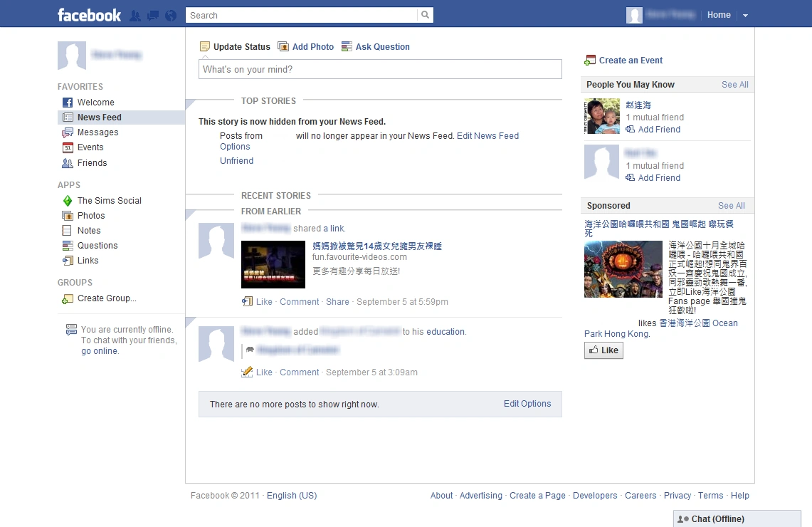Image resolution: width=812 pixels, height=527 pixels.
Task: Click Edit News Feed Options link
Action: (x=487, y=136)
